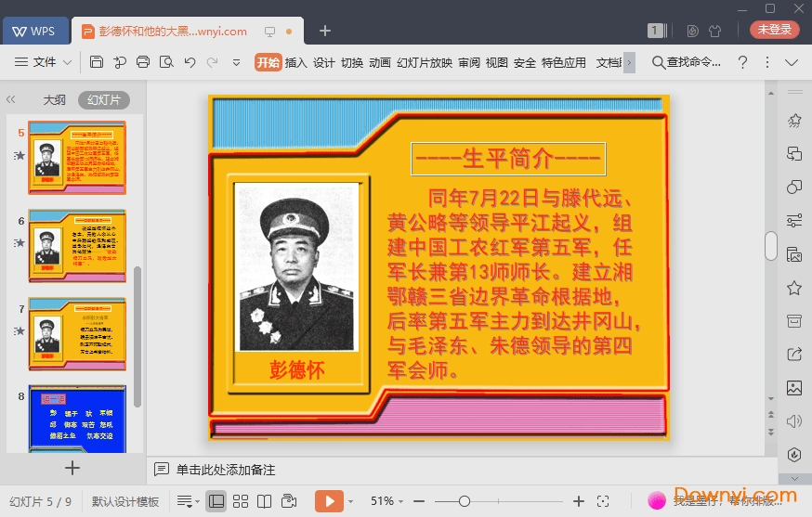Image resolution: width=812 pixels, height=517 pixels.
Task: Click the fit-to-window zoom icon
Action: [x=603, y=501]
